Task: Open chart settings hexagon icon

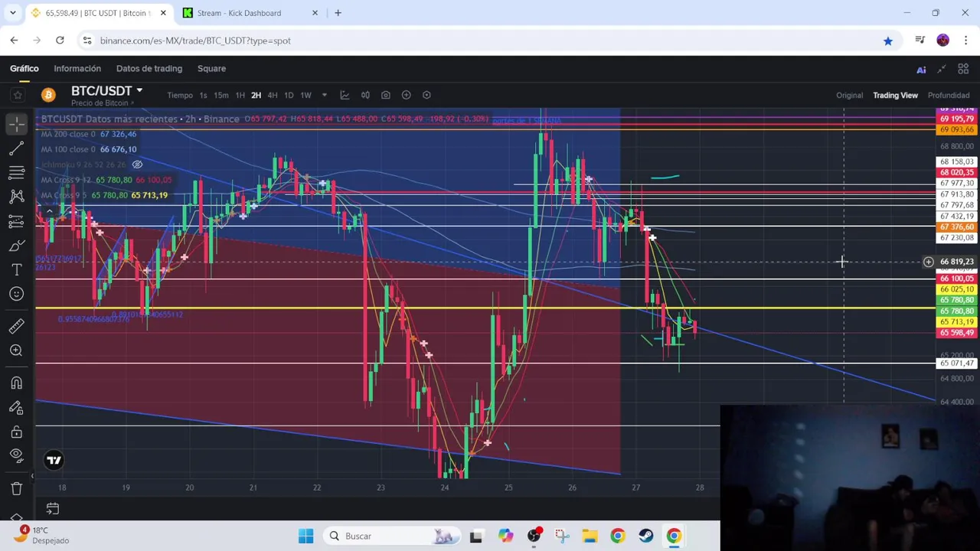Action: pos(426,95)
